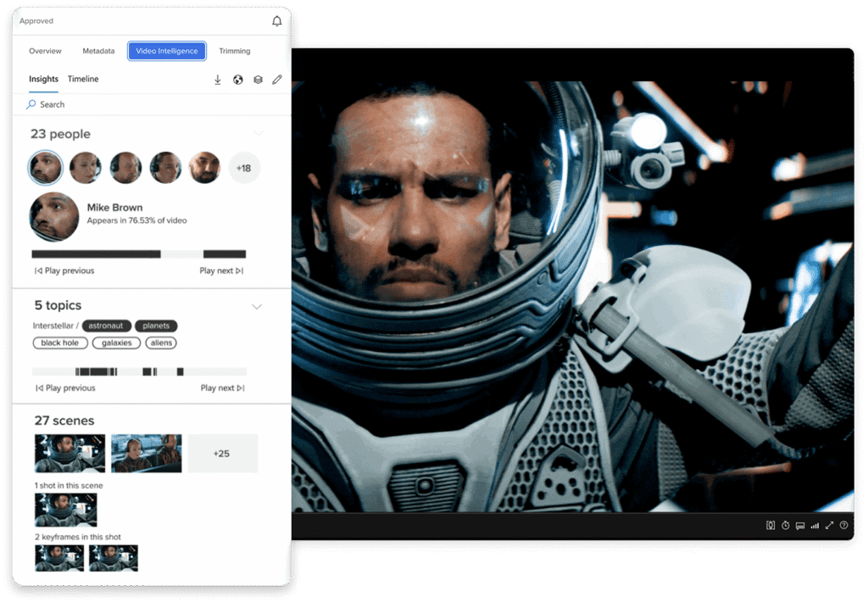
Task: Click Play next under topics
Action: click(223, 388)
